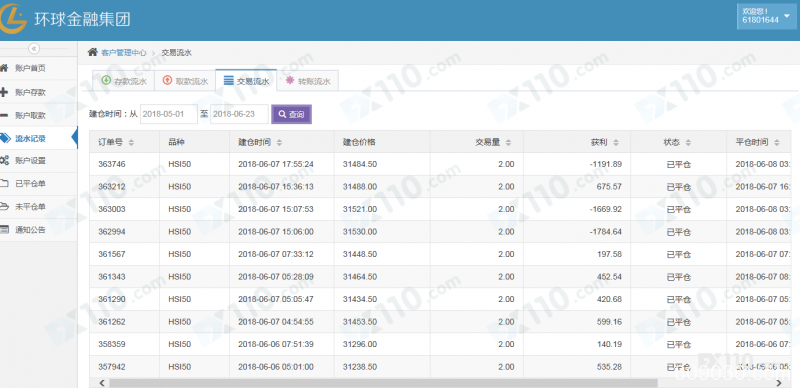Click order number 357942
The width and height of the screenshot is (800, 388).
[x=111, y=367]
